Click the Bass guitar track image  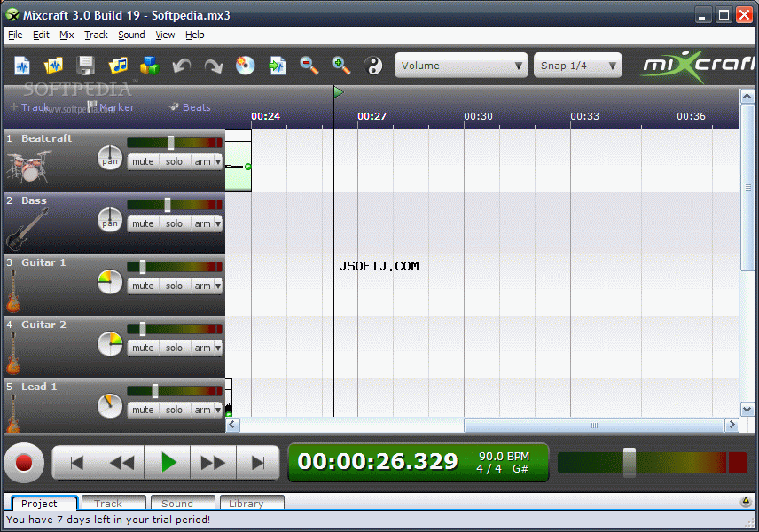coord(27,229)
